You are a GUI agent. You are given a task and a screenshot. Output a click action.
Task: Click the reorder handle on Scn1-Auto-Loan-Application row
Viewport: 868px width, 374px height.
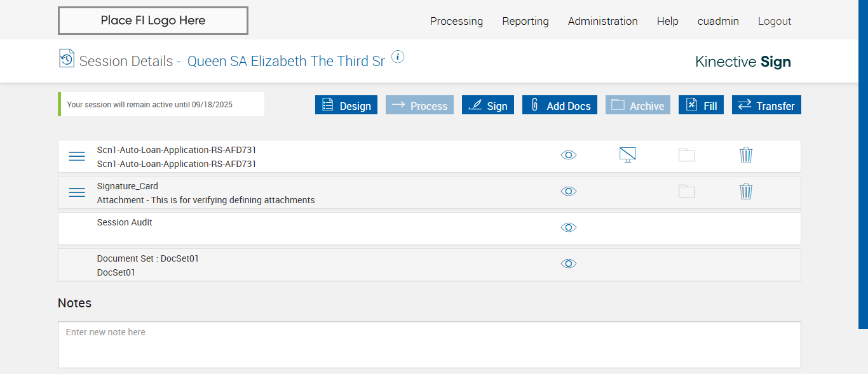(77, 156)
